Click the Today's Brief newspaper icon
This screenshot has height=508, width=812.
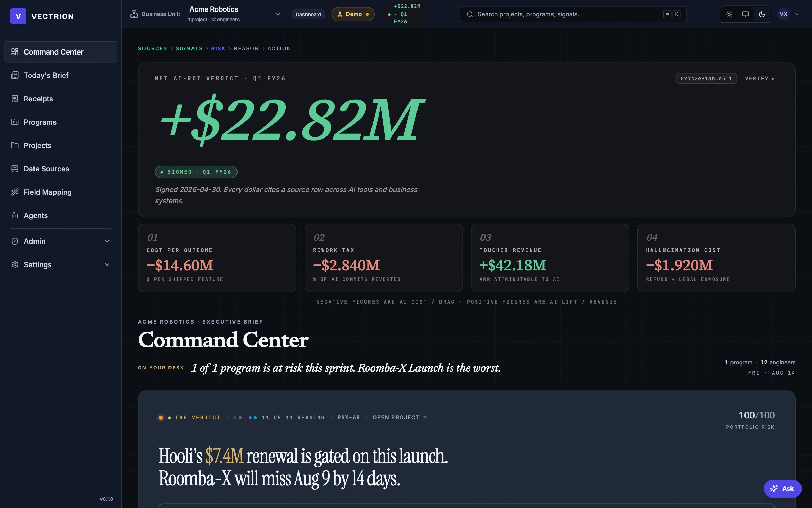click(15, 75)
